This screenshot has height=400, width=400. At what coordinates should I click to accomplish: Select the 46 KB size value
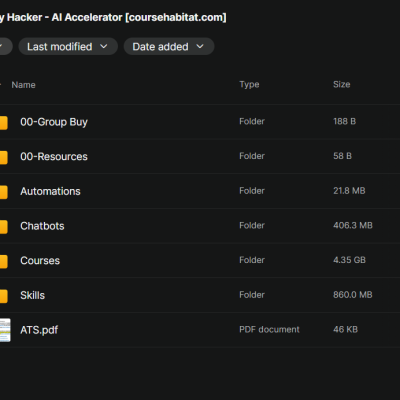pyautogui.click(x=345, y=329)
